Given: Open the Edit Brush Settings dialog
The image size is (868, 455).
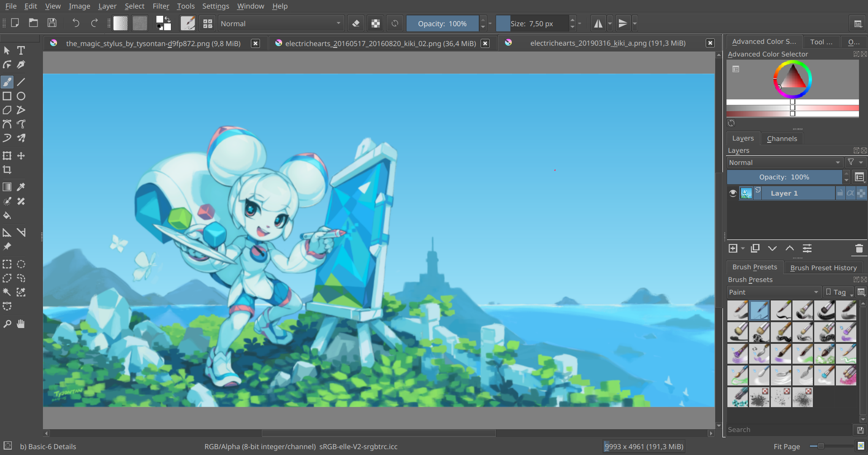Looking at the screenshot, I should click(x=188, y=23).
